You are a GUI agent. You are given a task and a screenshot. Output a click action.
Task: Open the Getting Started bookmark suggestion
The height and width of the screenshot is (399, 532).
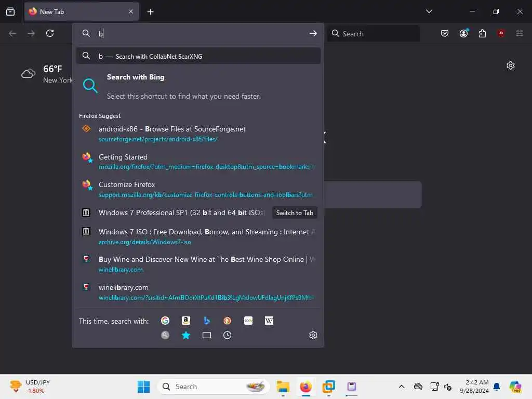pyautogui.click(x=198, y=162)
